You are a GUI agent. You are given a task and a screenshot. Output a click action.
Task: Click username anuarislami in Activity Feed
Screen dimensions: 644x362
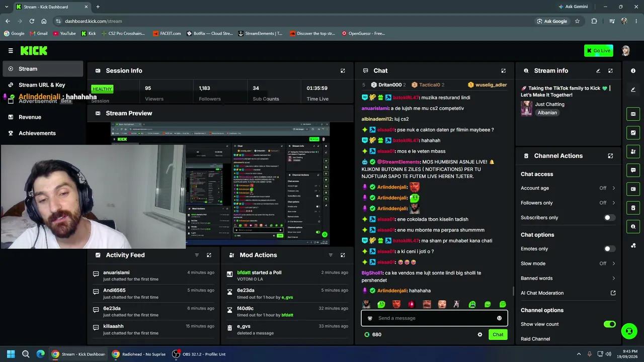pos(116,273)
